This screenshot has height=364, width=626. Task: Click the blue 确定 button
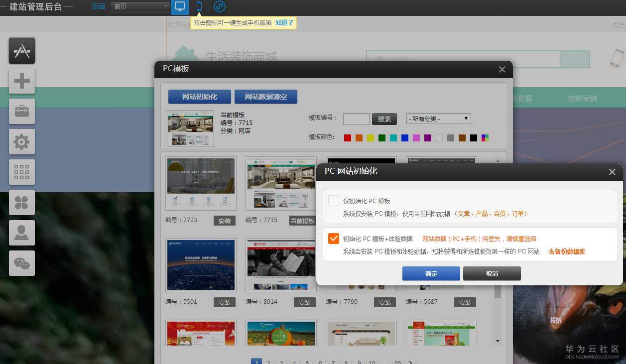431,273
